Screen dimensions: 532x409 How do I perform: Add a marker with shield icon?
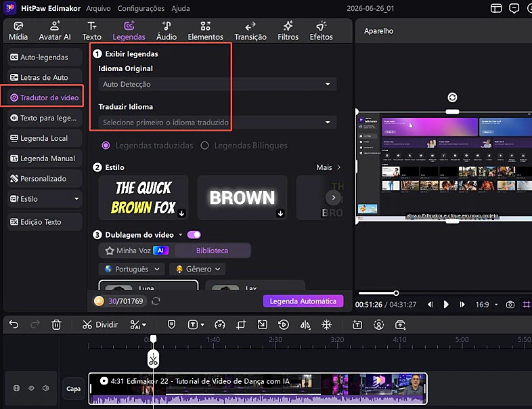tap(171, 325)
